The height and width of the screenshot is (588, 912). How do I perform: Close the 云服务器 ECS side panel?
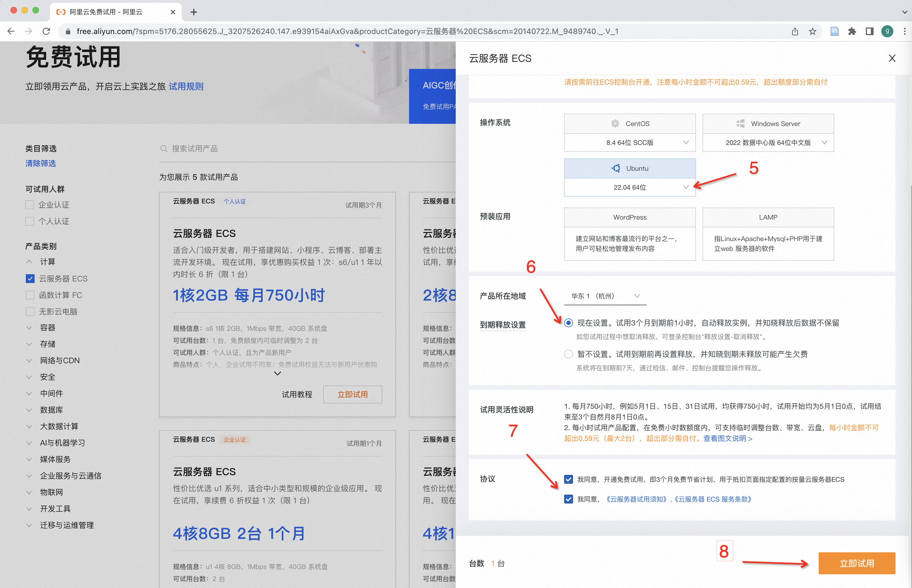(892, 58)
